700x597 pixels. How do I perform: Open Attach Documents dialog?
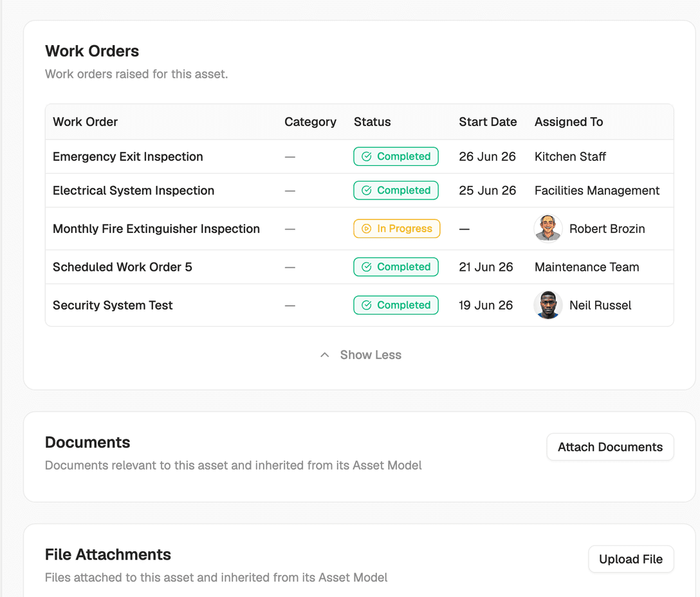[610, 447]
